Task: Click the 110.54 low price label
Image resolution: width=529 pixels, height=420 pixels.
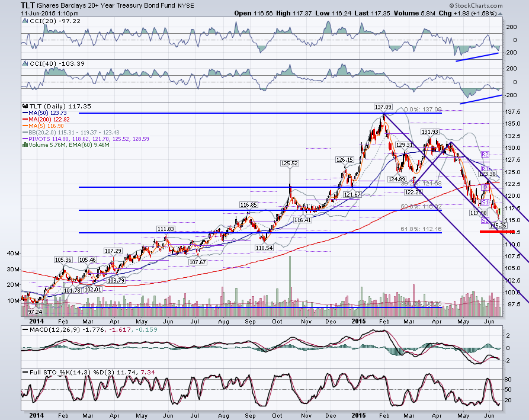Action: point(264,248)
